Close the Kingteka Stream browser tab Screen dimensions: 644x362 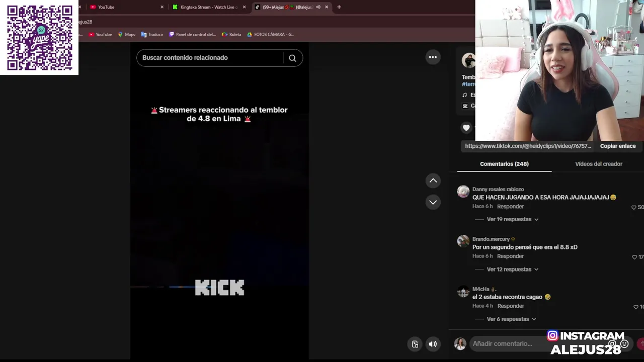(244, 7)
